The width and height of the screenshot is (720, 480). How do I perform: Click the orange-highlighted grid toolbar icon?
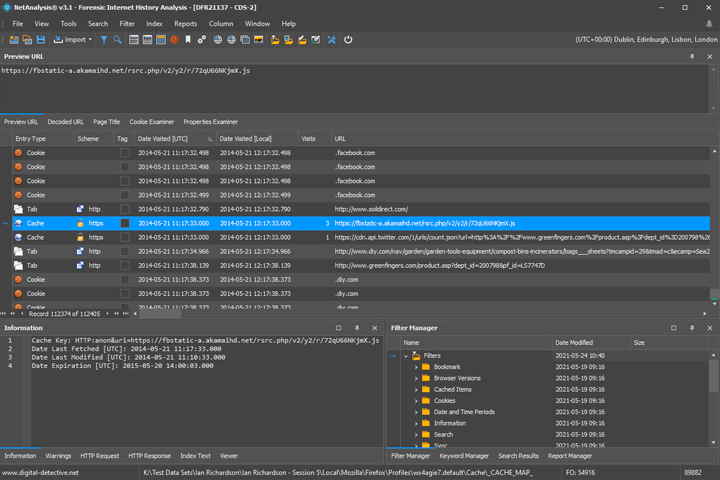point(161,40)
